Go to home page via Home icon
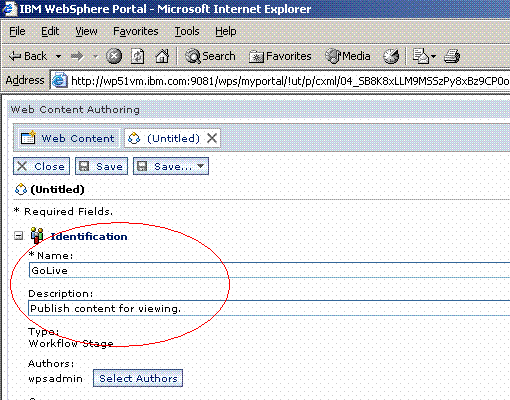Screen dimensions: 510x400 162,56
